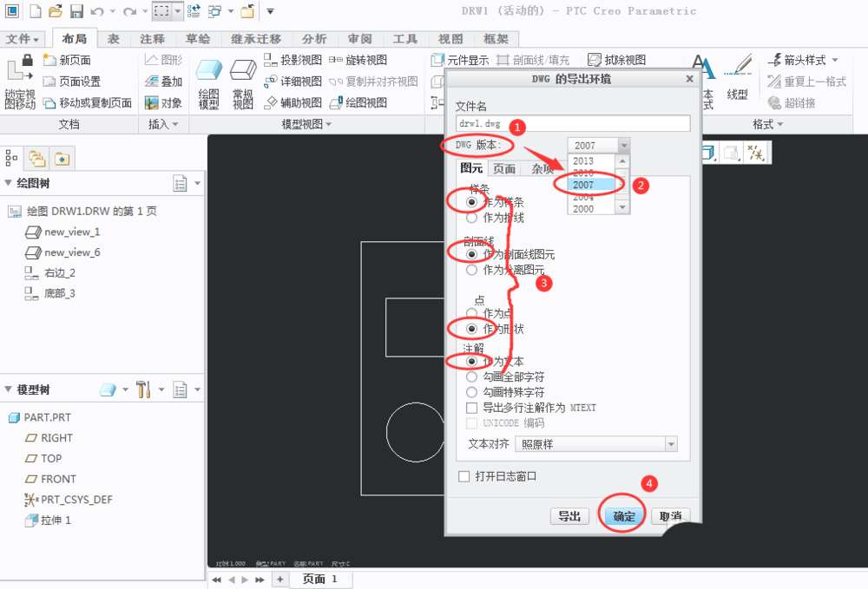
Task: Switch to the Sketch (草绘) ribbon tab
Action: [x=198, y=39]
